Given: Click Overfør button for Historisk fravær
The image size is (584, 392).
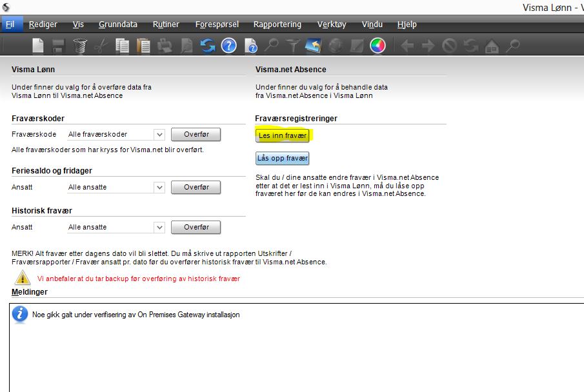Looking at the screenshot, I should click(196, 227).
